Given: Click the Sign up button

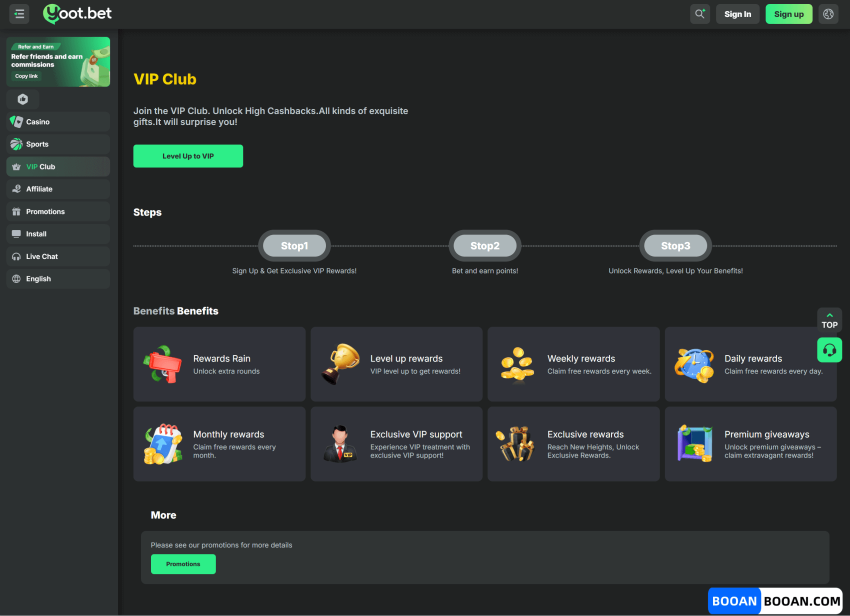Looking at the screenshot, I should point(788,14).
